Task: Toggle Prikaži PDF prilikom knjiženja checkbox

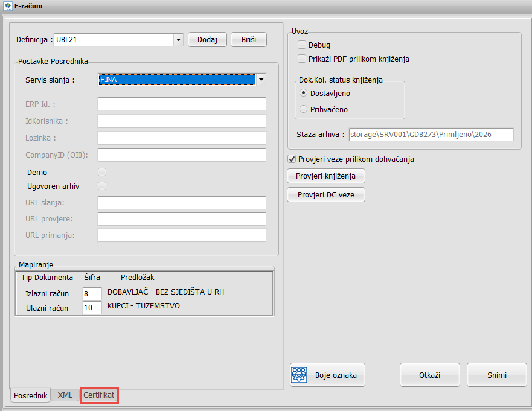Action: (x=301, y=59)
